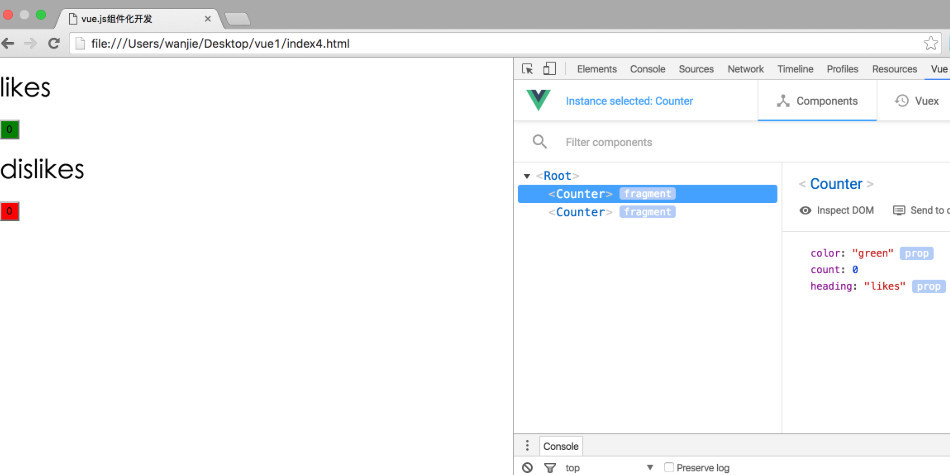Go back using the browser back arrow
The image size is (950, 475).
8,43
